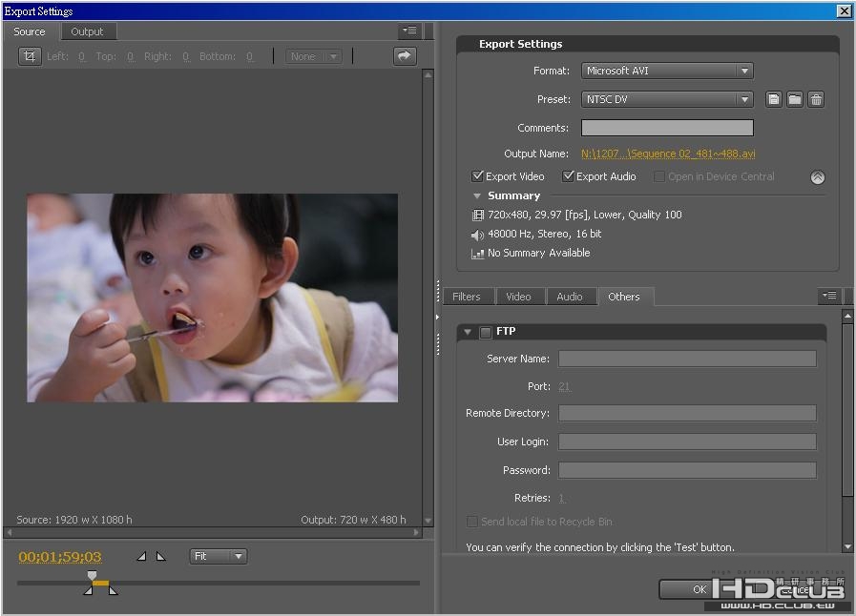This screenshot has height=616, width=856.
Task: Toggle the Export Video checkbox
Action: (478, 176)
